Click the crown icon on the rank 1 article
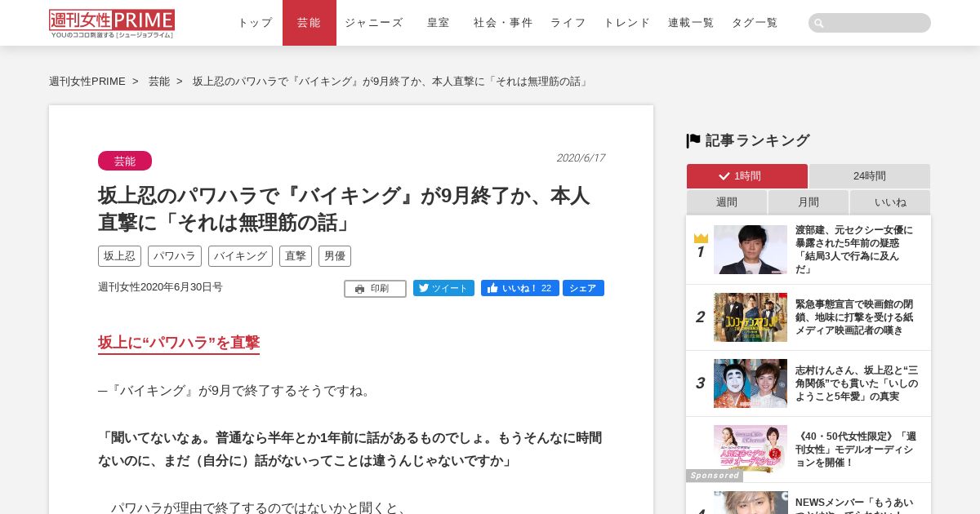This screenshot has width=980, height=514. (701, 238)
